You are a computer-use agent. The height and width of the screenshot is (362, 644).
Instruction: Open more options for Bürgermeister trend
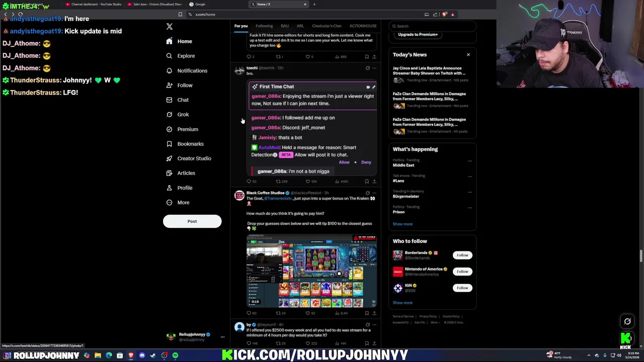click(470, 192)
